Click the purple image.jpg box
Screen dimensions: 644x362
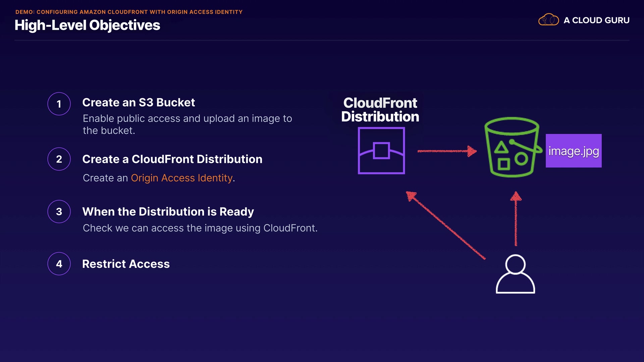(574, 151)
